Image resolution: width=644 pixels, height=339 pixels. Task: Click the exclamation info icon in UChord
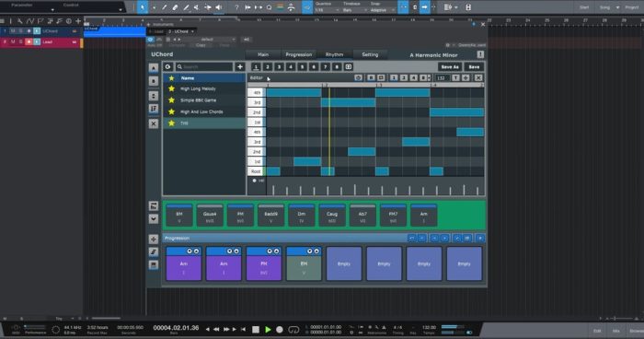(480, 54)
